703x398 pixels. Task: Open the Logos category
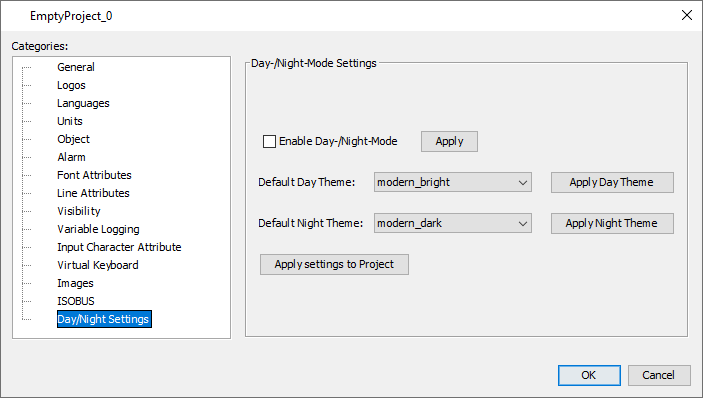71,85
